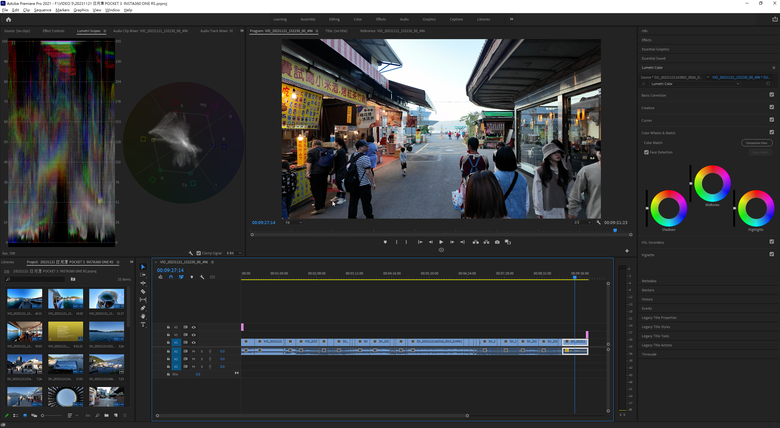Open the Sequence menu
The height and width of the screenshot is (428, 780).
(42, 10)
